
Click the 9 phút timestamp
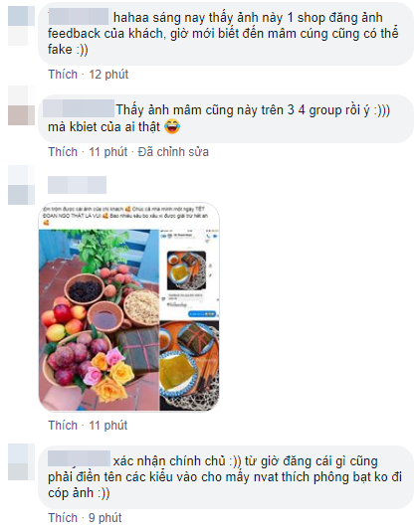[x=105, y=518]
